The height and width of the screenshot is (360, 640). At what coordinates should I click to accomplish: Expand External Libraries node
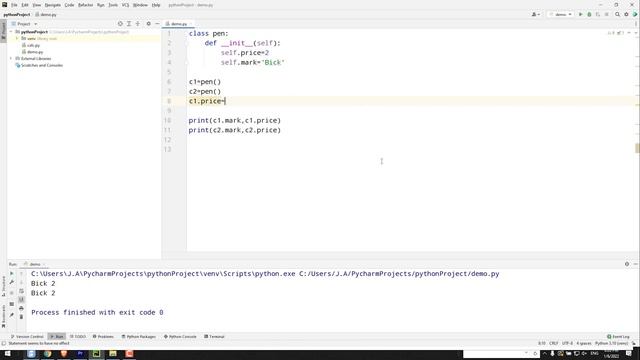tap(11, 58)
